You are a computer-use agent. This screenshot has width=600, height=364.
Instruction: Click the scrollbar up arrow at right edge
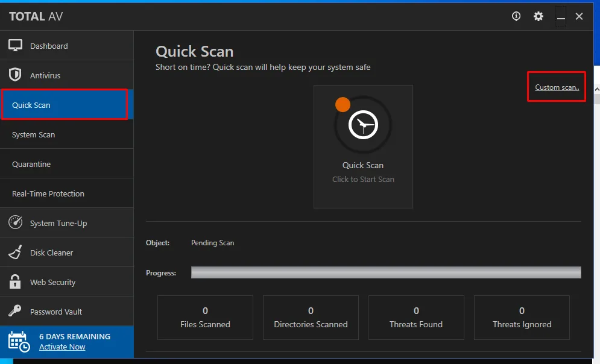(597, 89)
